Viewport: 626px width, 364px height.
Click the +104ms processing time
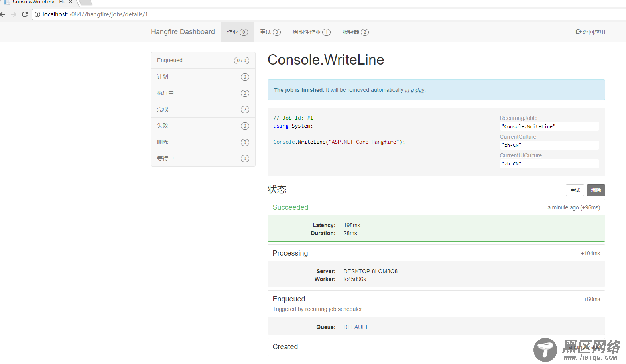point(591,253)
